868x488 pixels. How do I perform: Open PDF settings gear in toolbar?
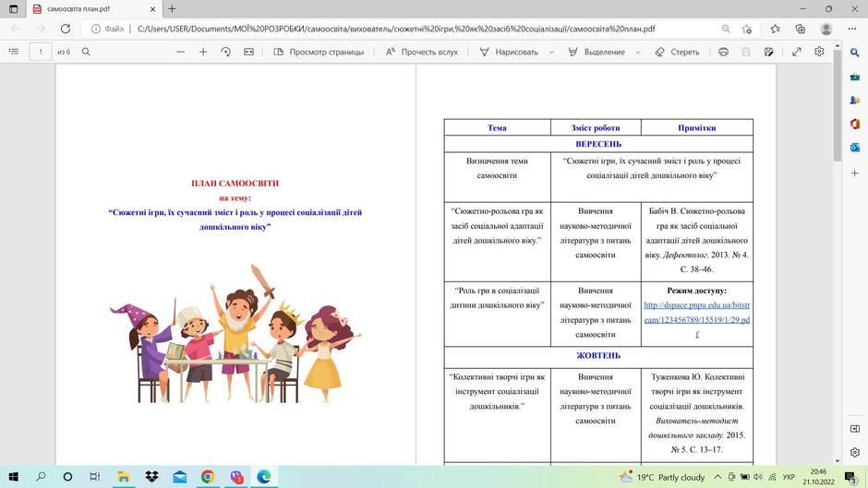pos(819,52)
